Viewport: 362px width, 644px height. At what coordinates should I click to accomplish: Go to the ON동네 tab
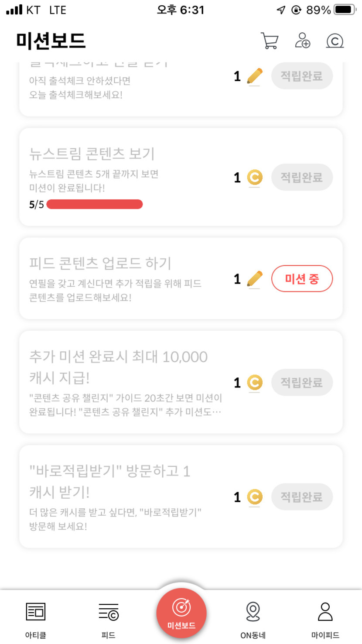pos(253,619)
